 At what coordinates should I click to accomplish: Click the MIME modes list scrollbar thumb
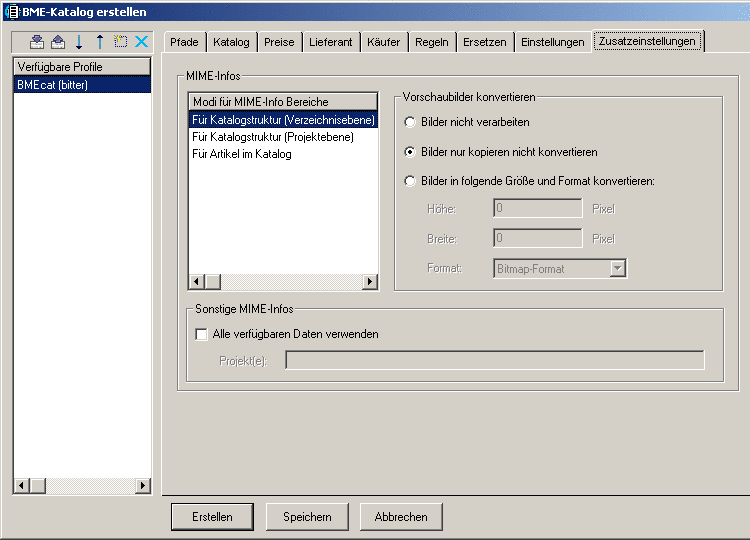tap(213, 282)
